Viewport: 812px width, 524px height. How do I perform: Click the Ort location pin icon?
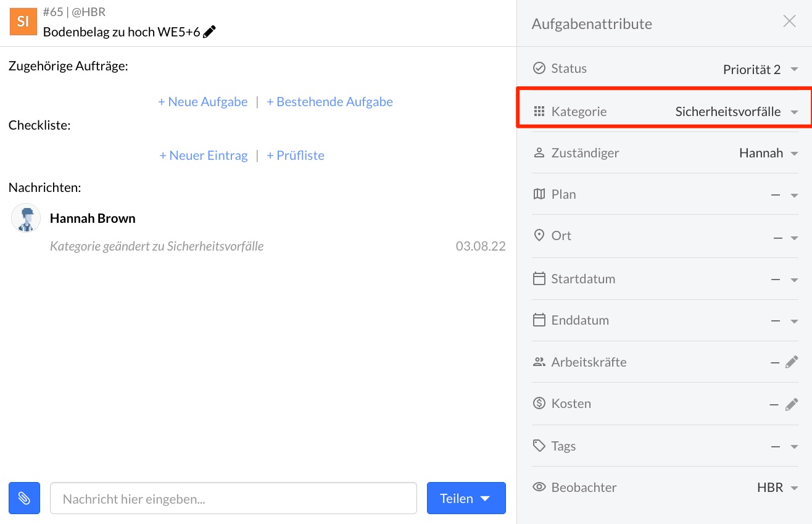[539, 235]
